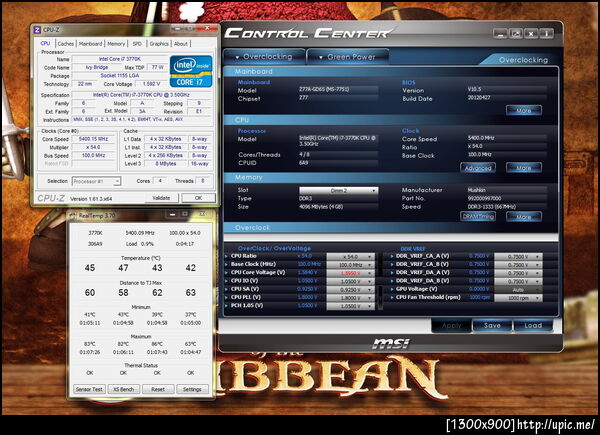
Task: Click the Reset button in RealTemp
Action: click(x=158, y=389)
